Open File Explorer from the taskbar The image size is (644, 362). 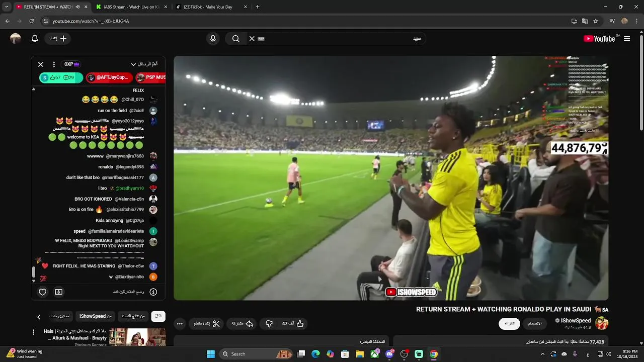point(360,354)
